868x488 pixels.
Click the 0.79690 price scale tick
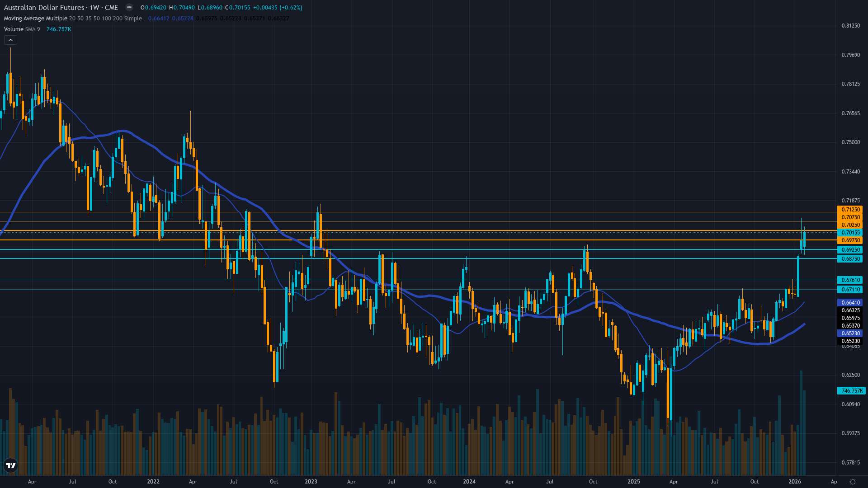[x=850, y=55]
